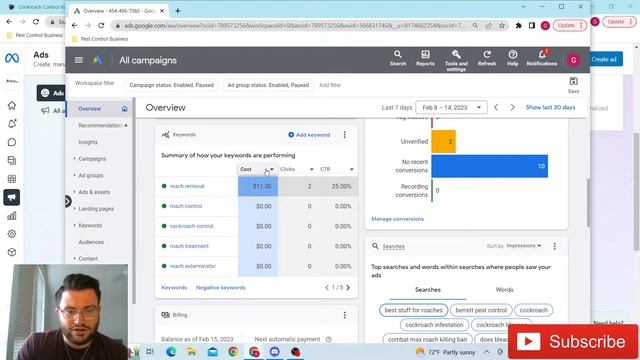This screenshot has width=640, height=360.
Task: Click the next date range arrow
Action: coord(512,107)
